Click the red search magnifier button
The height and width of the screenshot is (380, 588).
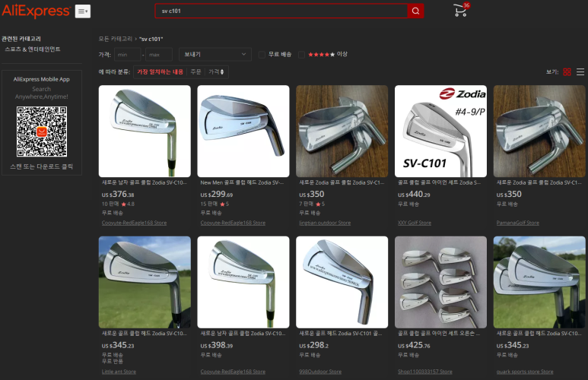pyautogui.click(x=415, y=11)
